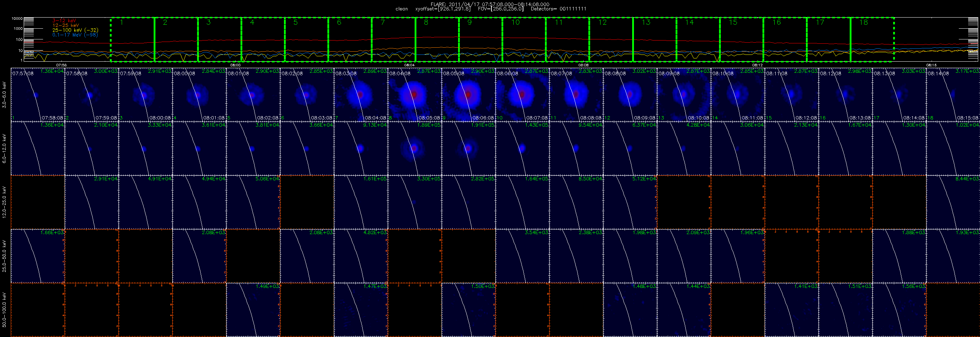Open the 3-6 keV image starting 07:57:08

tap(38, 95)
